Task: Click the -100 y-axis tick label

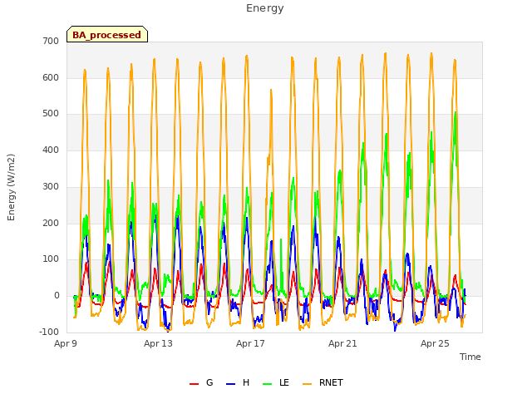Action: 49,332
